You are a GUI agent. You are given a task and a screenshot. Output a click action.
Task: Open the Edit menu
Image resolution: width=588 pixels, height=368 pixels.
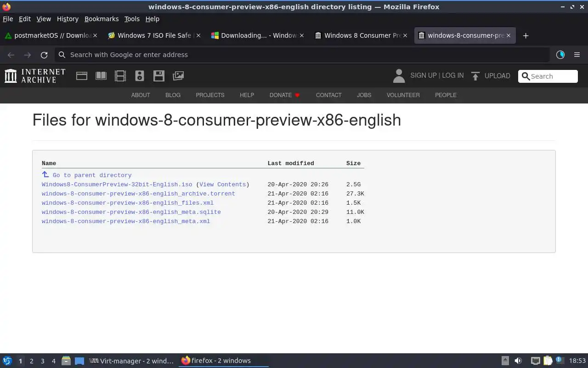tap(25, 19)
